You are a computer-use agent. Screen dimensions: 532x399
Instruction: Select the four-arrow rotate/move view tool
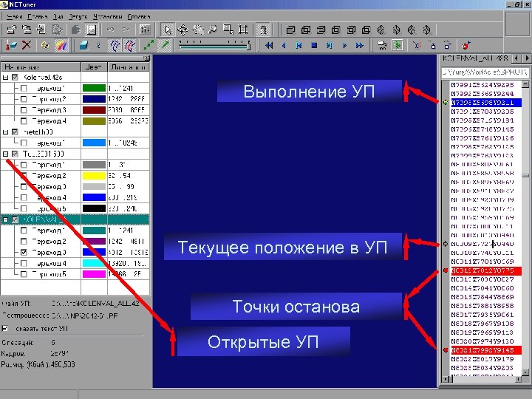tap(183, 30)
